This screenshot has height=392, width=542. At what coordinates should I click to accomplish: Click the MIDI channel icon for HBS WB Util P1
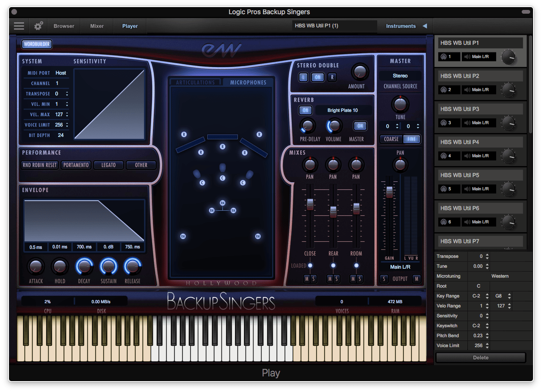coord(443,57)
